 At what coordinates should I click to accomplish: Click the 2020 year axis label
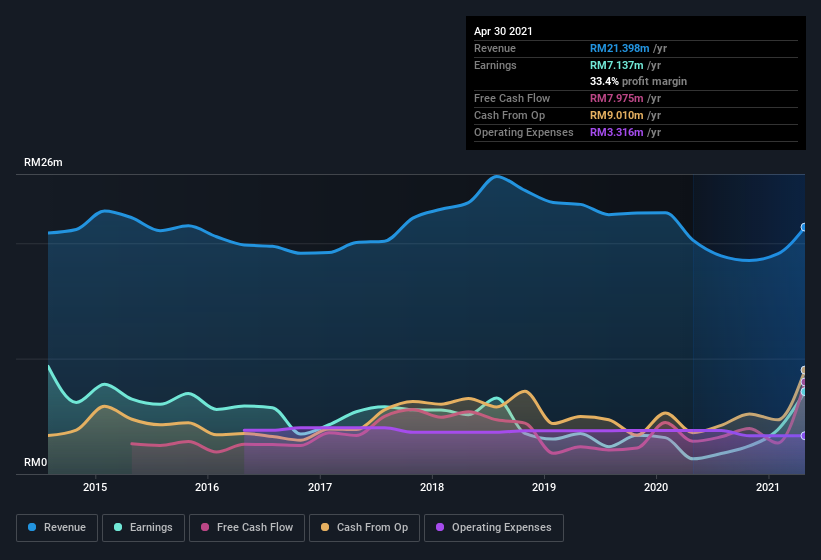pos(656,488)
